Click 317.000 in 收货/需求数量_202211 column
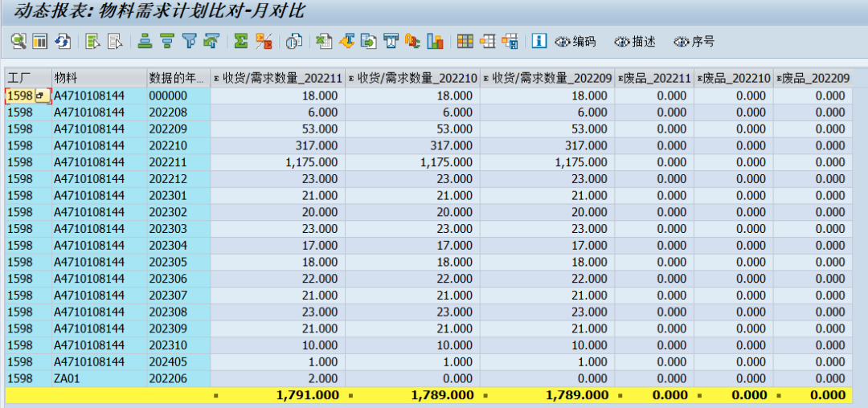The image size is (868, 408). point(277,146)
